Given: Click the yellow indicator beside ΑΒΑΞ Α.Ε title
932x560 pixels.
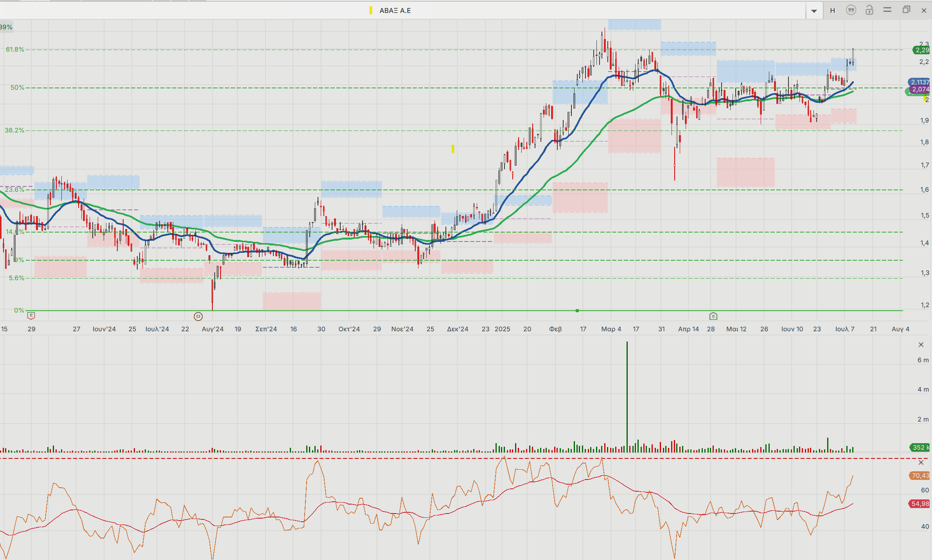Looking at the screenshot, I should click(x=370, y=11).
